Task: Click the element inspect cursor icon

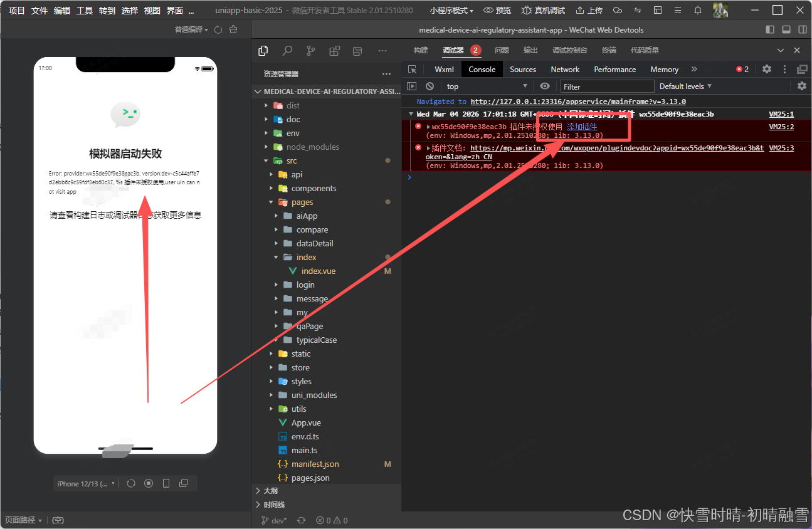Action: (x=412, y=70)
